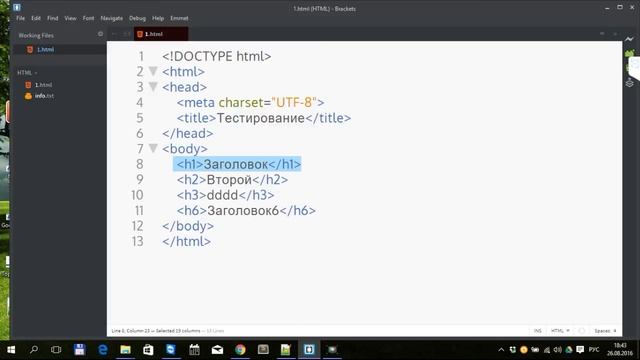The width and height of the screenshot is (640, 360).
Task: Click the network signal tray icon
Action: click(x=547, y=350)
